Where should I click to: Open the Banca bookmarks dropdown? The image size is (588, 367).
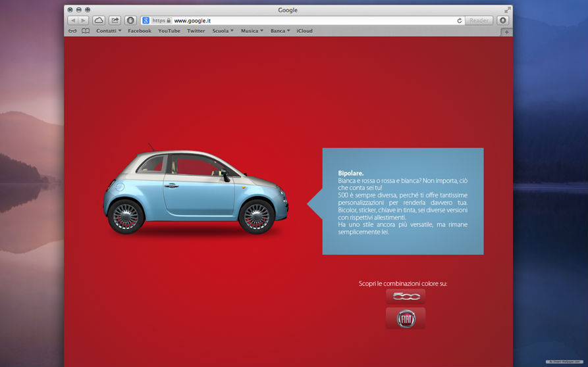[x=280, y=31]
